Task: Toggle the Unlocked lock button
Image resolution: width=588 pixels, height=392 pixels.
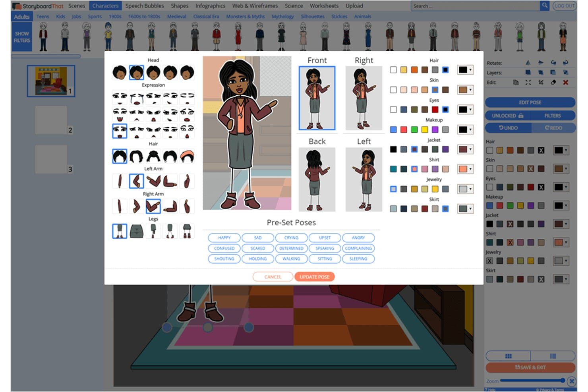Action: (508, 116)
